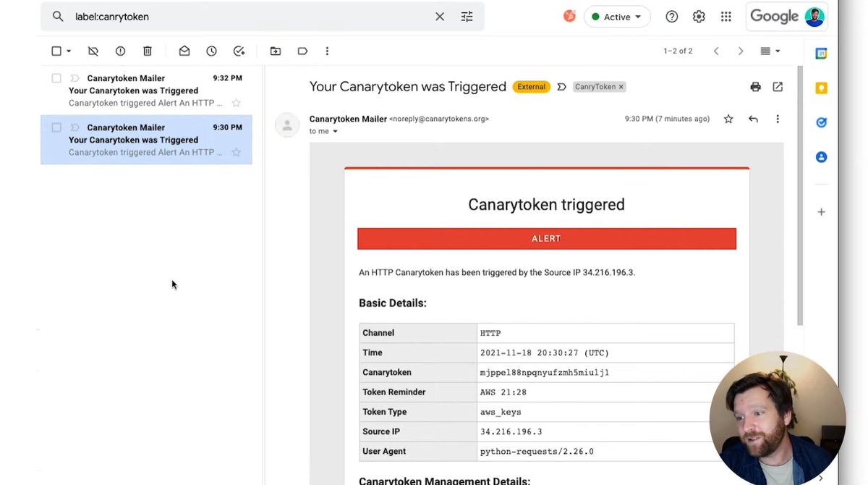The width and height of the screenshot is (868, 485).
Task: Toggle importance marker on 9:32 PM email
Action: (75, 78)
